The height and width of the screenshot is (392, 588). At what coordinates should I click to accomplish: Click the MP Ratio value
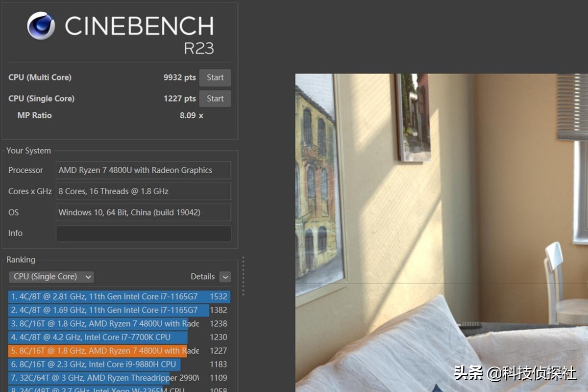pos(192,115)
